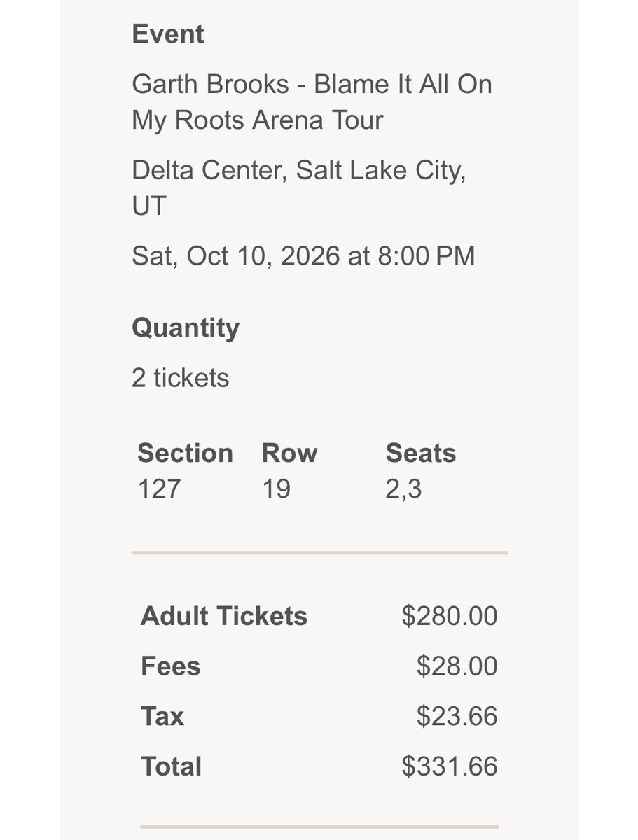Click the $28.00 fees amount
The width and height of the screenshot is (638, 840).
[457, 666]
